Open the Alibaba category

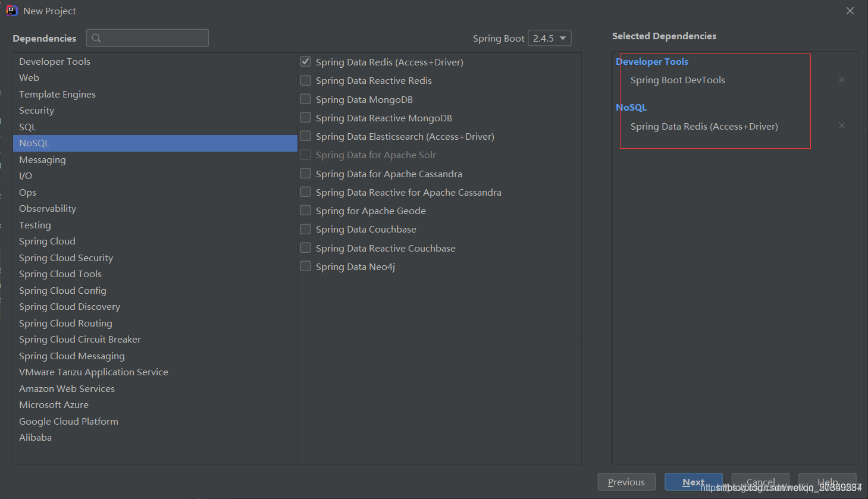click(x=155, y=437)
